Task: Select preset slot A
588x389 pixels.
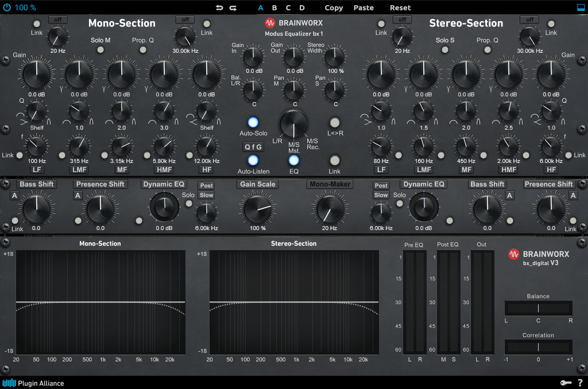Action: pos(261,8)
